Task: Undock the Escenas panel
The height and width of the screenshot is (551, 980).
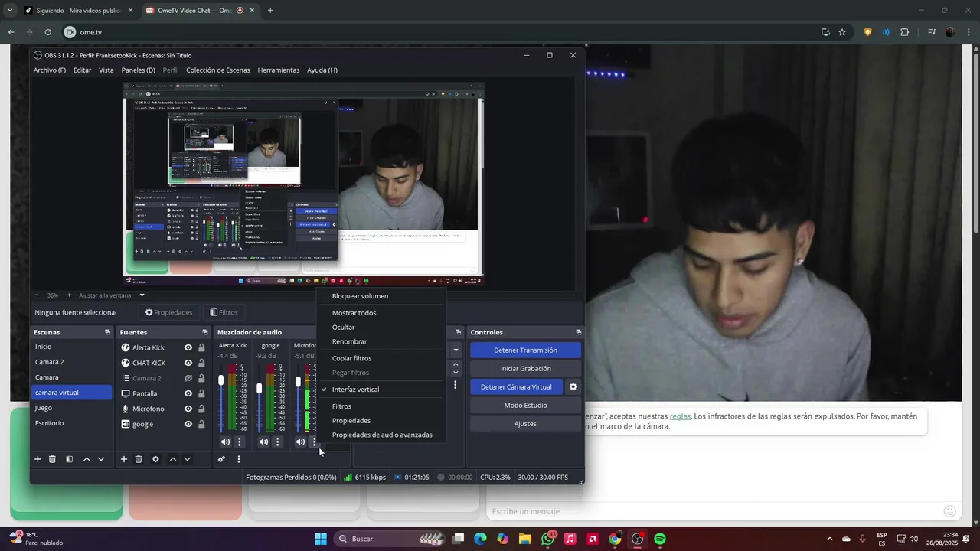Action: 107,332
